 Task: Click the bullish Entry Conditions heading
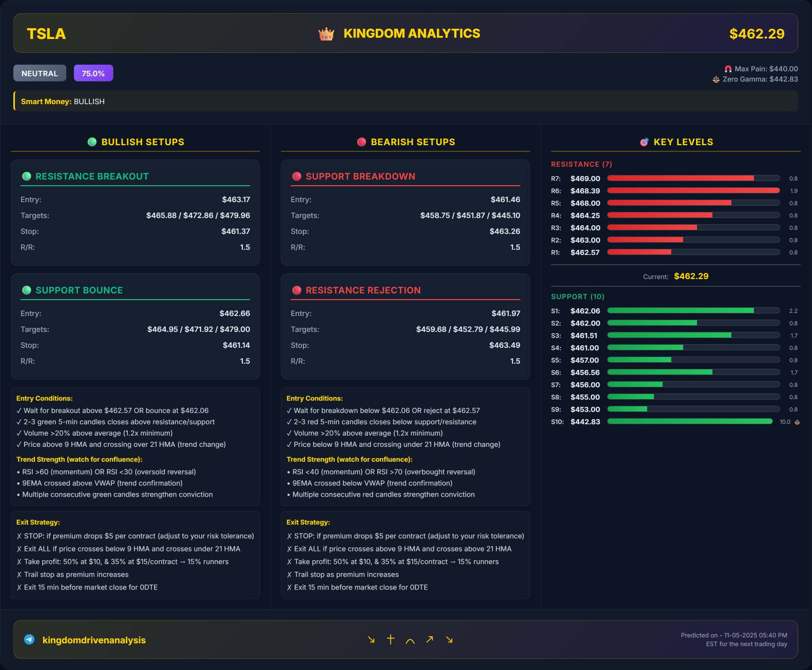[x=45, y=398]
